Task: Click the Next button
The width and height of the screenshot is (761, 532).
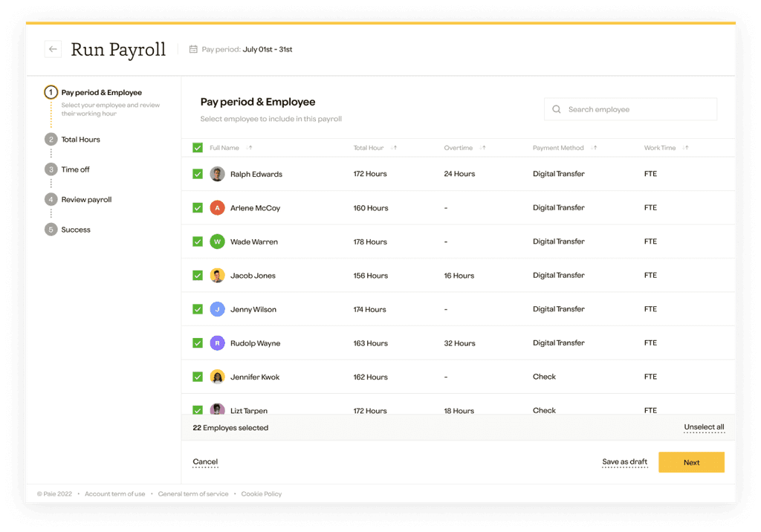Action: point(691,461)
